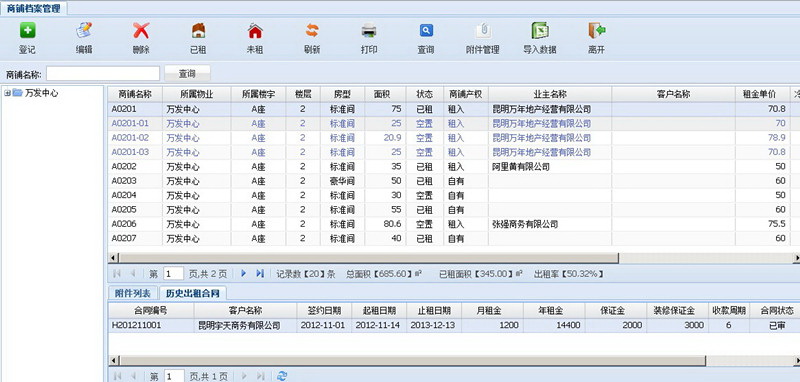Select row A0206 in shop grid
This screenshot has width=800, height=382.
click(454, 224)
